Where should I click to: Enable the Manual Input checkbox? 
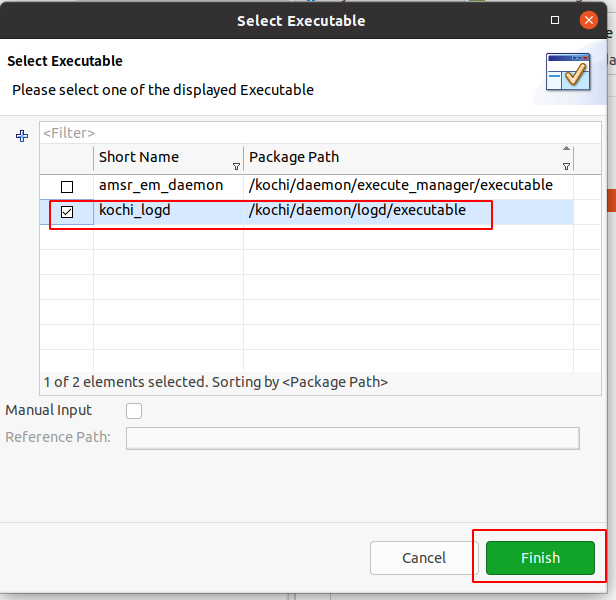[x=134, y=411]
